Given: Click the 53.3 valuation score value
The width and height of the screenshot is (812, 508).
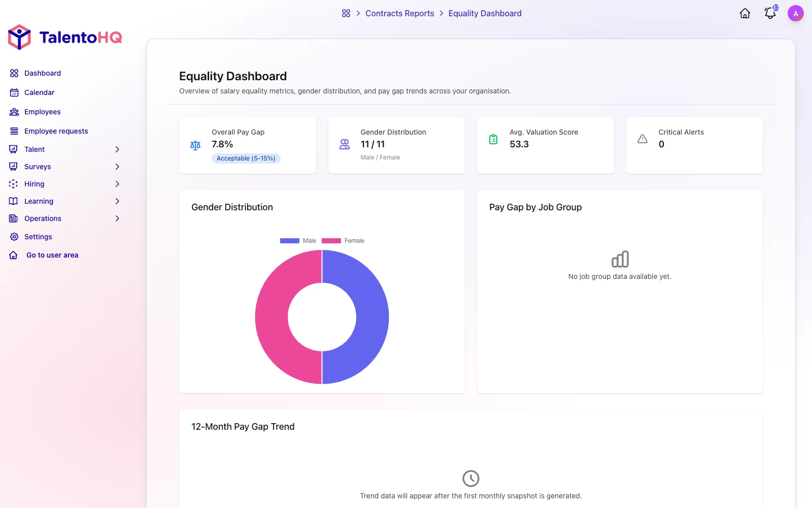Looking at the screenshot, I should [x=519, y=144].
